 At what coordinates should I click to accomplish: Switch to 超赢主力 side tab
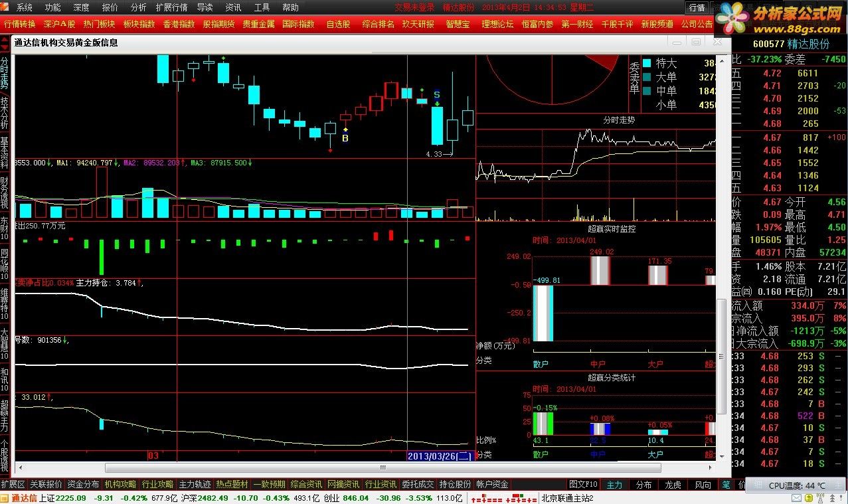point(5,416)
